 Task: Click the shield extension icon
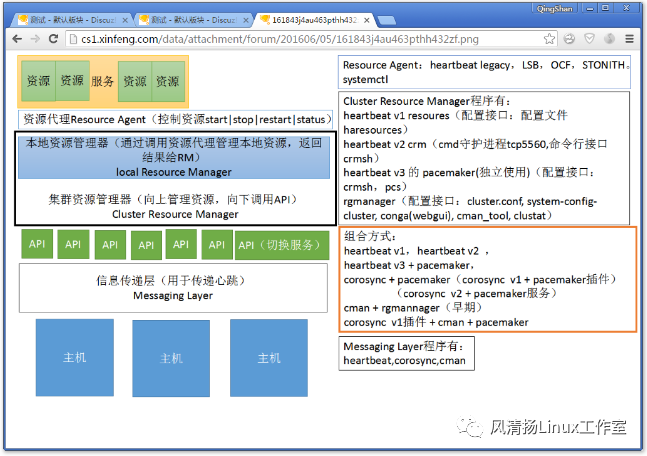590,39
